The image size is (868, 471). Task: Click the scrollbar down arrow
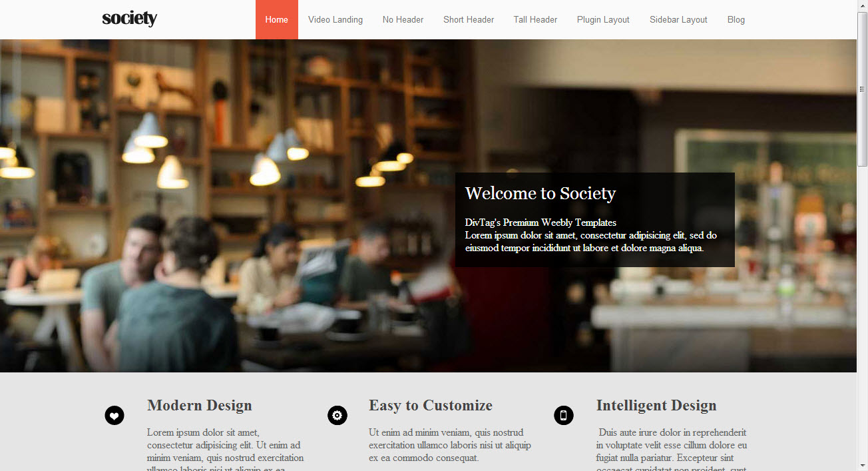[863, 465]
